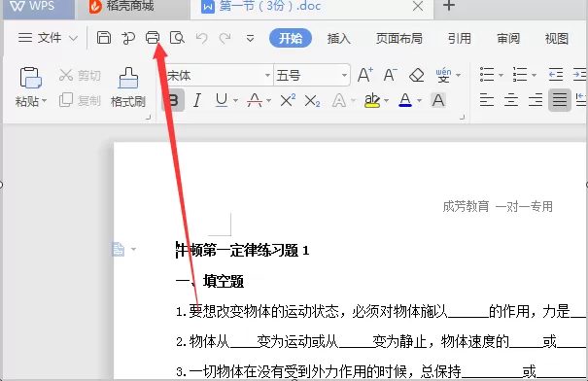The image size is (588, 381).
Task: Toggle Italic formatting
Action: click(x=197, y=100)
